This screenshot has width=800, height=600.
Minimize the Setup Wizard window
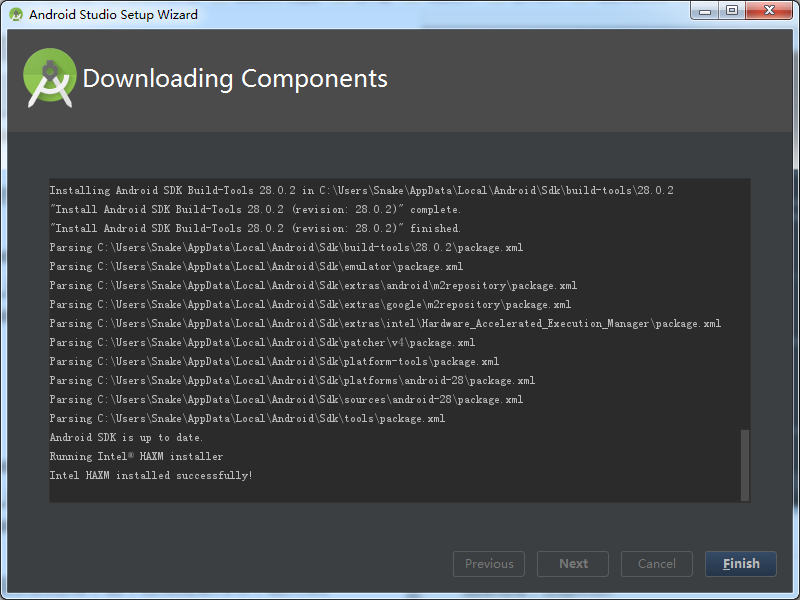click(x=705, y=11)
